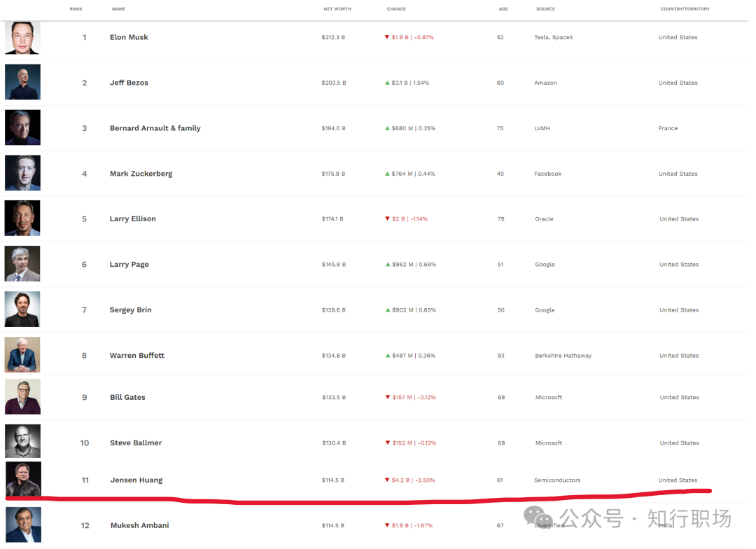
Task: Open the Bernard Arnault & family profile
Action: click(155, 128)
